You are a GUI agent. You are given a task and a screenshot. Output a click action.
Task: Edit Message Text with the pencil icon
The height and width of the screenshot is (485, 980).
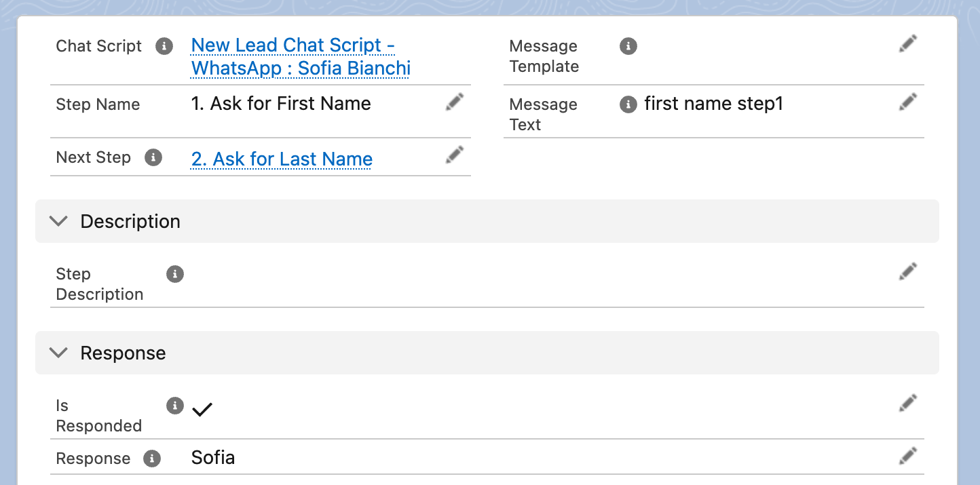pyautogui.click(x=908, y=102)
